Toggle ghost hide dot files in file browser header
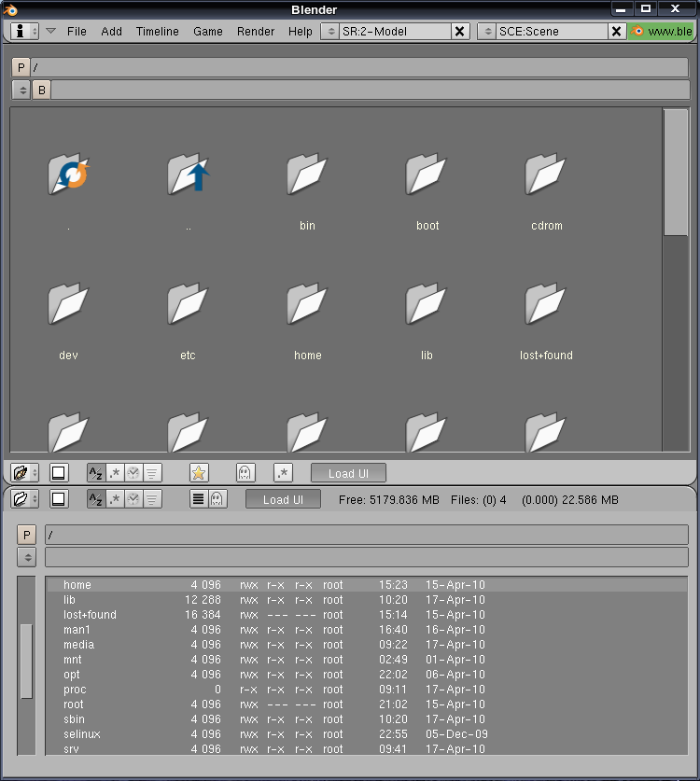This screenshot has height=781, width=700. pos(217,498)
